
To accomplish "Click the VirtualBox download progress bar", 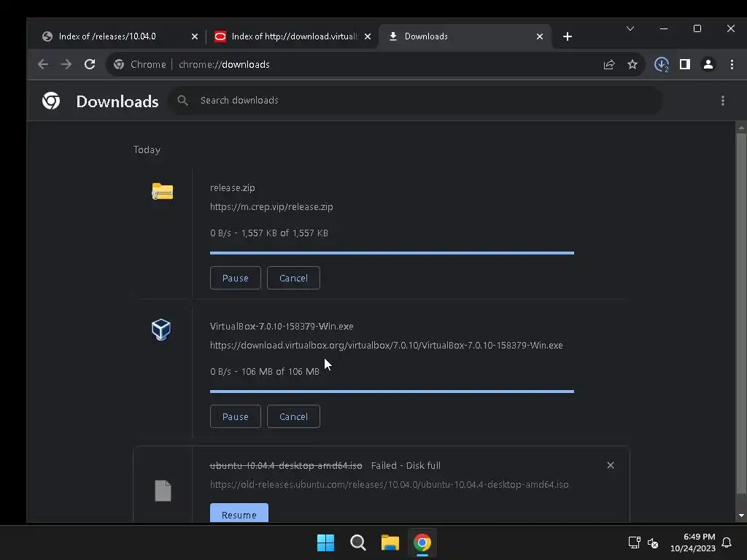I will (392, 392).
